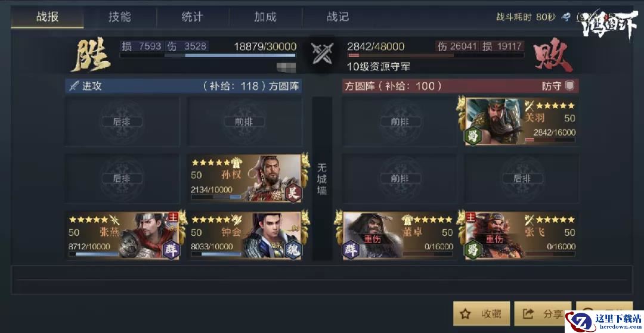Open the 钟会 hero card
This screenshot has width=644, height=333.
(x=246, y=235)
